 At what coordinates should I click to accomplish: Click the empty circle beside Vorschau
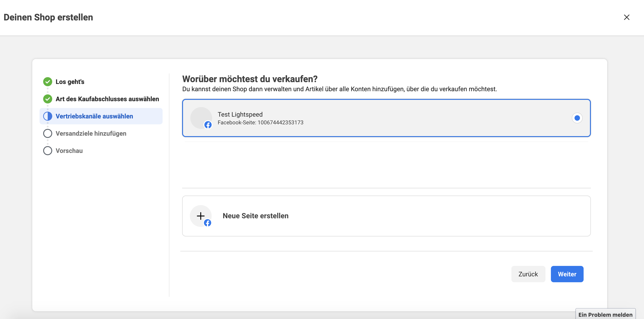(47, 151)
